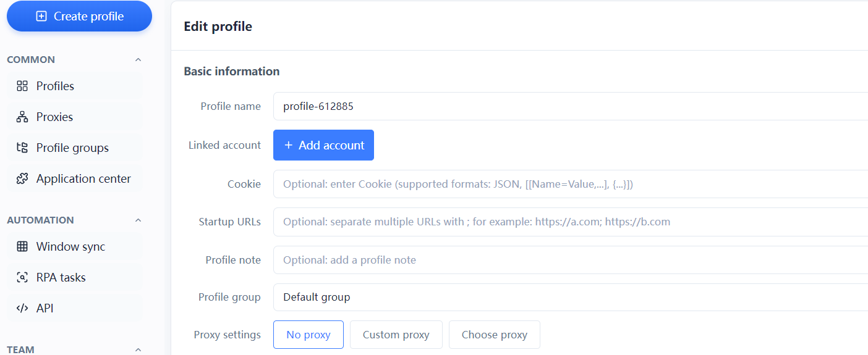The image size is (868, 355).
Task: Click the Profiles grid icon
Action: 22,86
